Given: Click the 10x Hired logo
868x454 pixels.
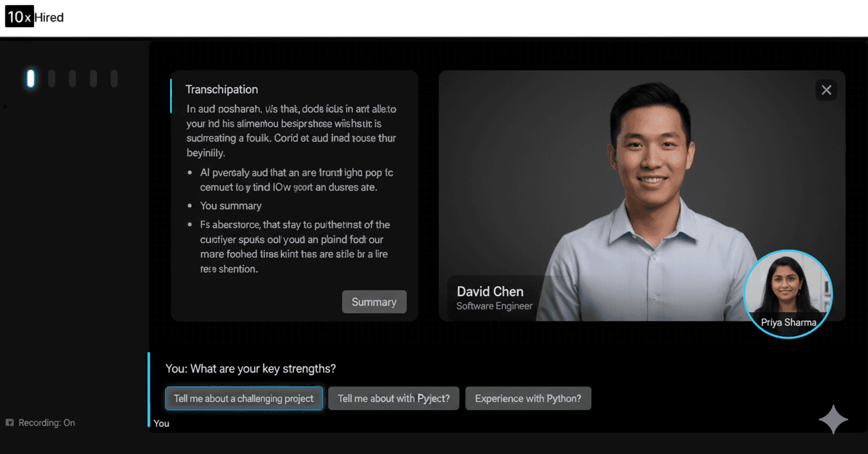Looking at the screenshot, I should click(35, 17).
